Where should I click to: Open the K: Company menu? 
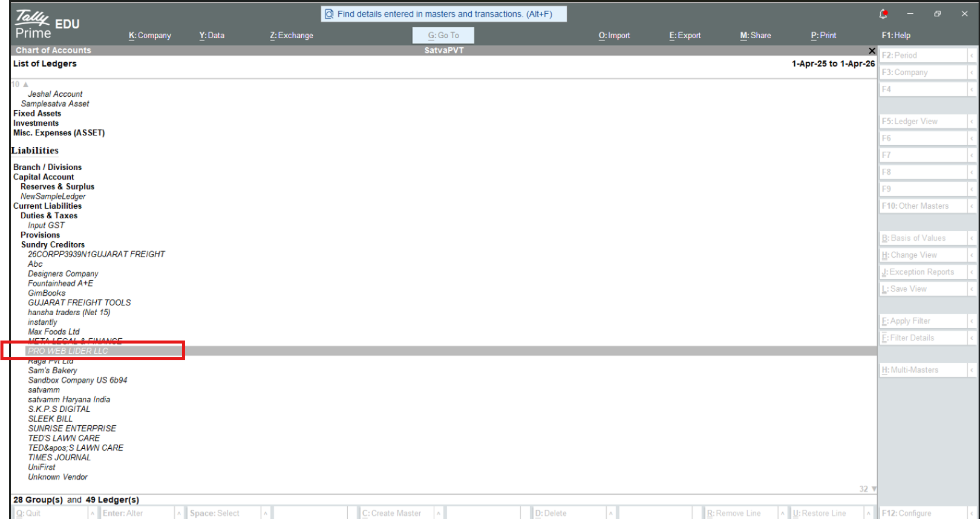pos(150,36)
